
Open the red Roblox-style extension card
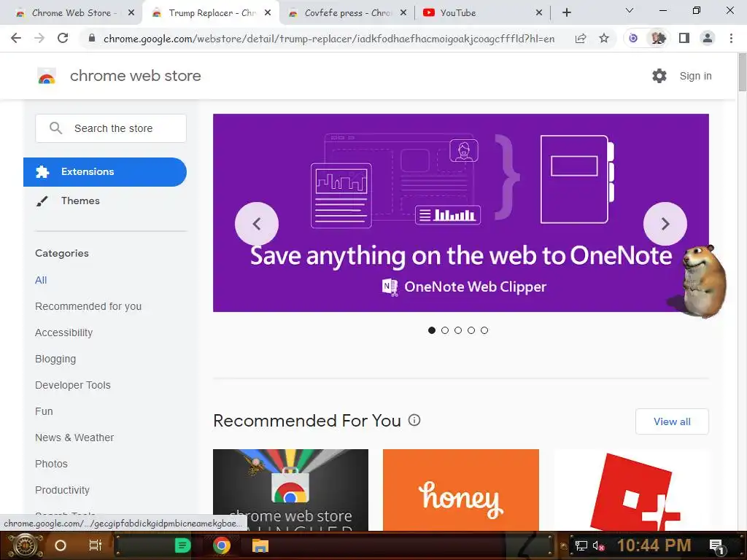(631, 490)
